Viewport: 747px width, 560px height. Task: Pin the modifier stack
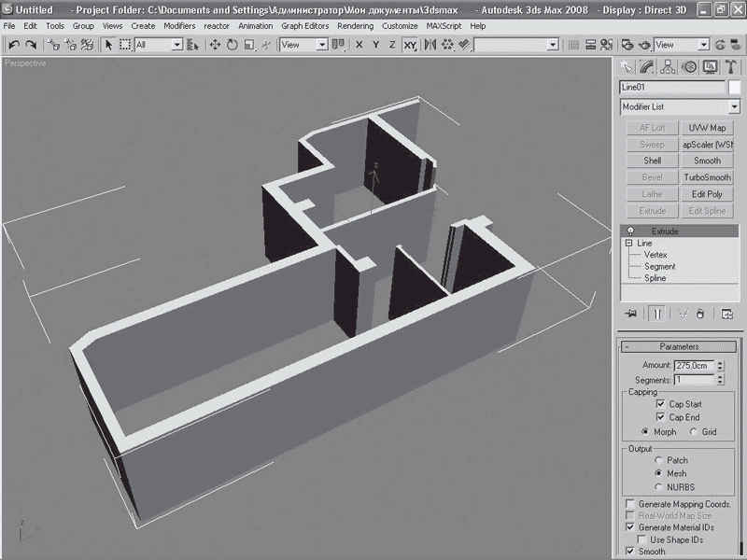tap(632, 315)
